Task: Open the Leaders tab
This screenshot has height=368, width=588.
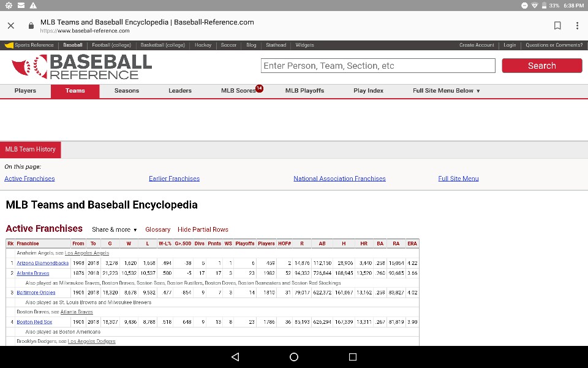Action: 180,91
